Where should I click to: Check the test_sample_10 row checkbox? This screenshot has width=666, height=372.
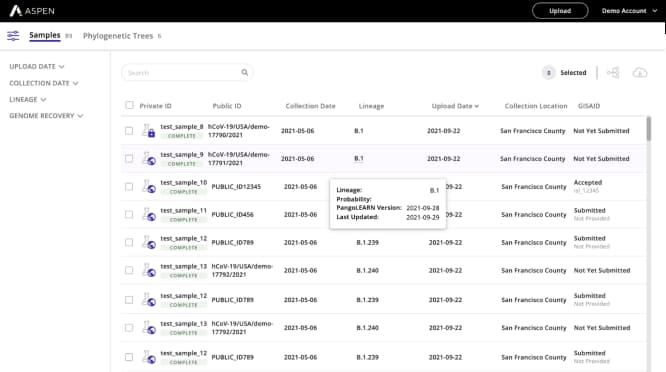[x=129, y=187]
